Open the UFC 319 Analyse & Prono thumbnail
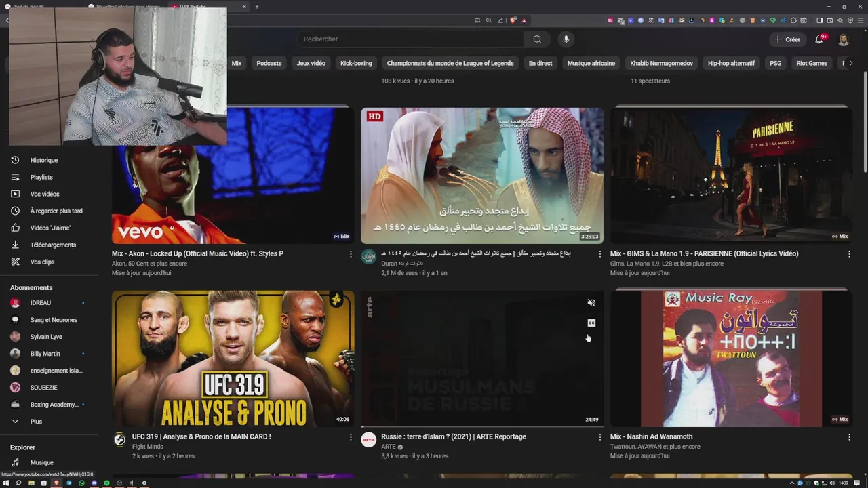868x488 pixels. (x=233, y=359)
